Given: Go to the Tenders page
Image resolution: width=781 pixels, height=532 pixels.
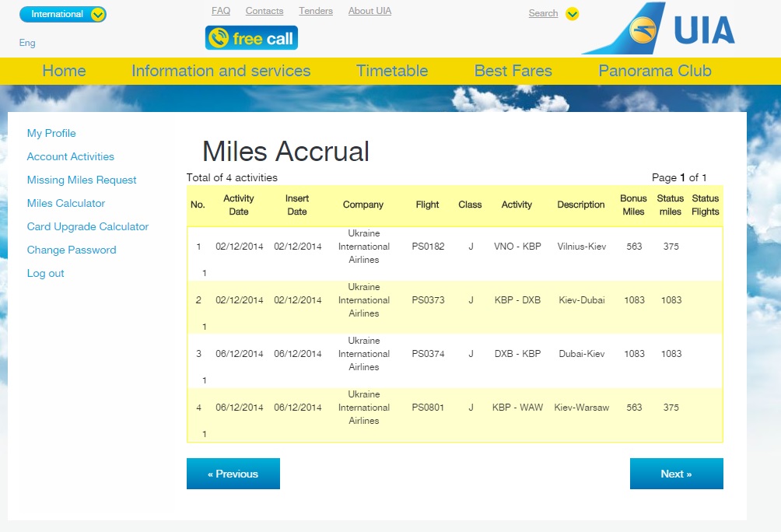Looking at the screenshot, I should click(316, 11).
